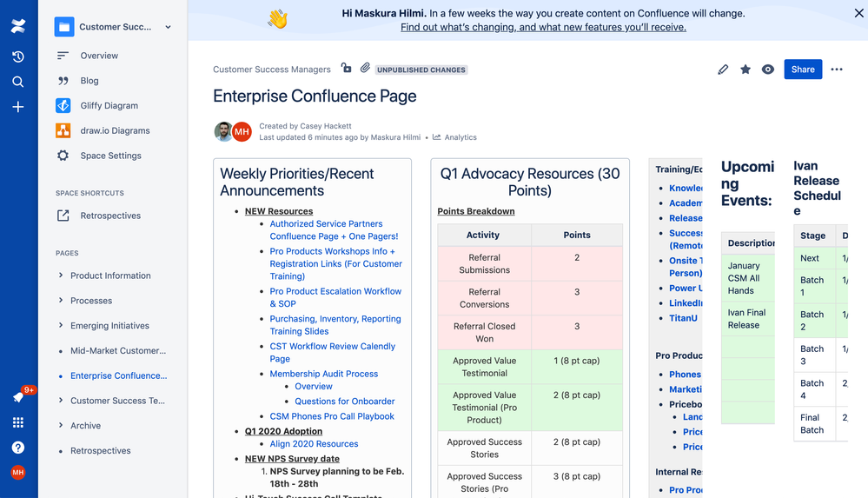868x498 pixels.
Task: Open Purchasing, Inventory, Reporting Training Slides
Action: [335, 325]
